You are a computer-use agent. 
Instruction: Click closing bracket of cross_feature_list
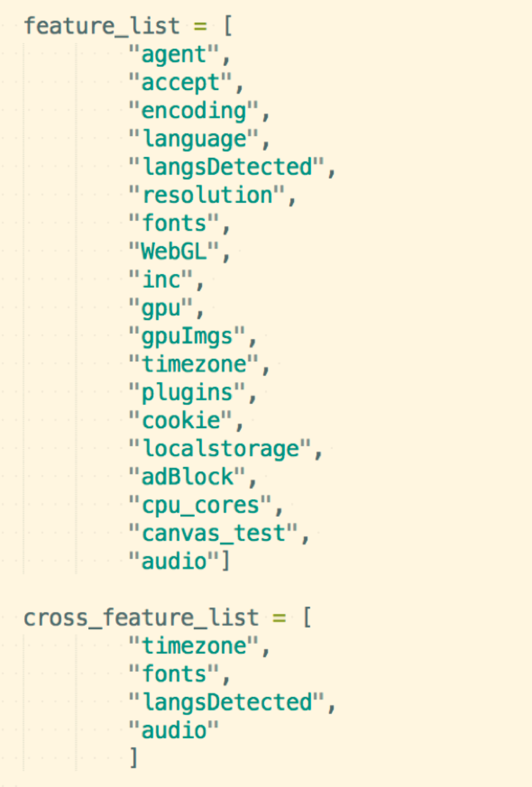pos(134,759)
